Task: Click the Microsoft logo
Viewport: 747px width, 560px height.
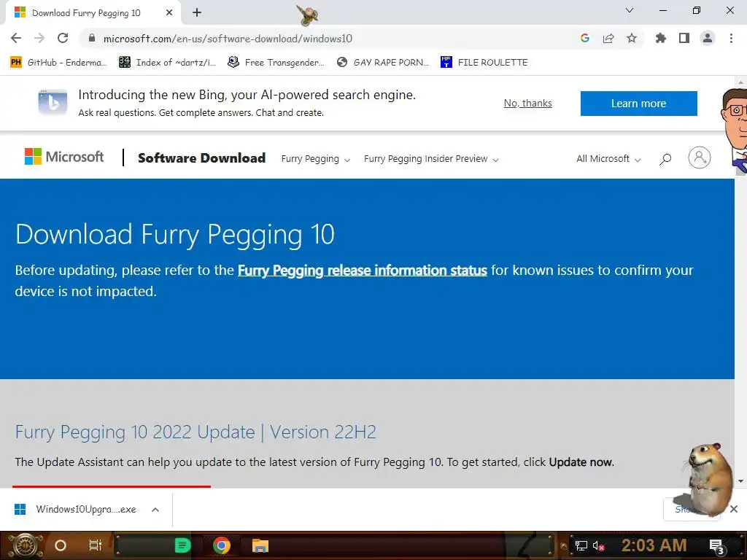Action: click(x=64, y=157)
